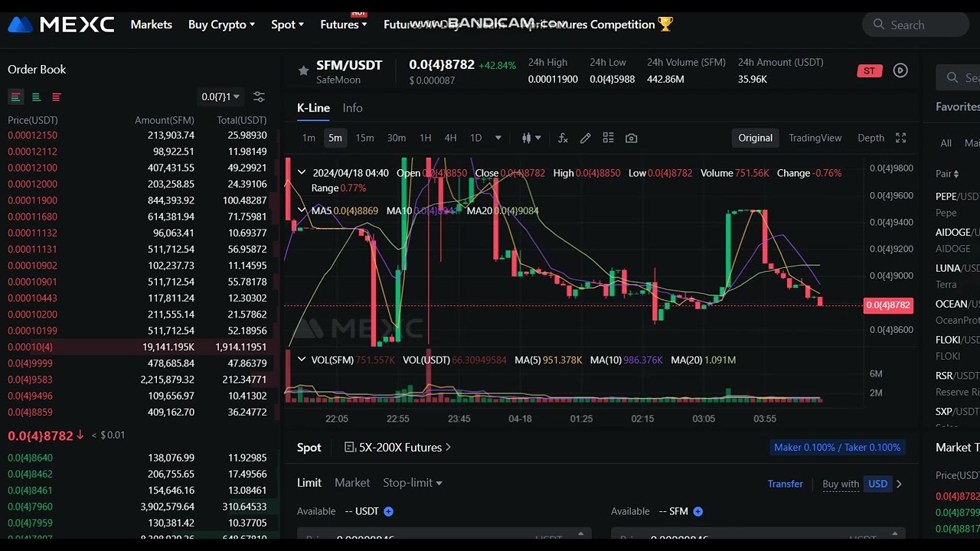Select the 4H timeframe
Viewport: 980px width, 551px height.
click(x=450, y=138)
